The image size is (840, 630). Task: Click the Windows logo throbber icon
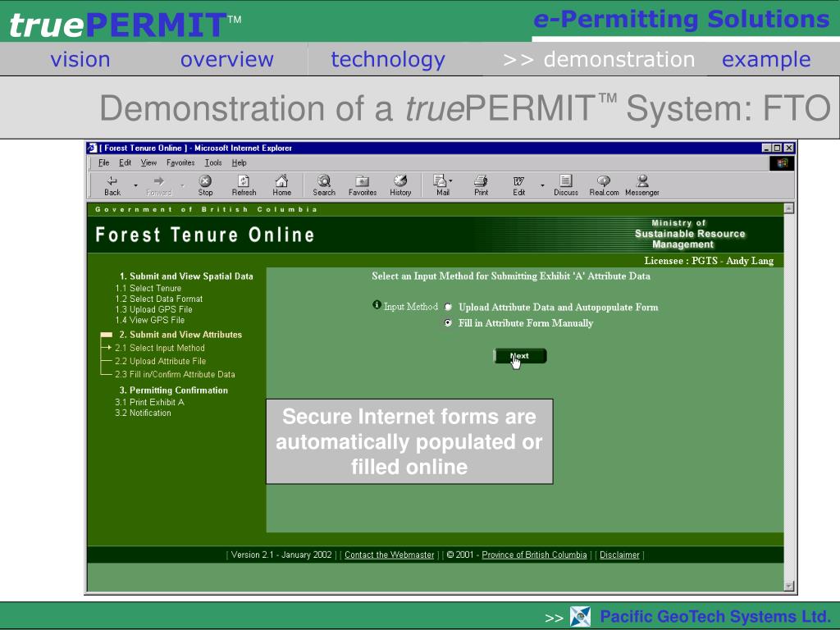coord(782,163)
